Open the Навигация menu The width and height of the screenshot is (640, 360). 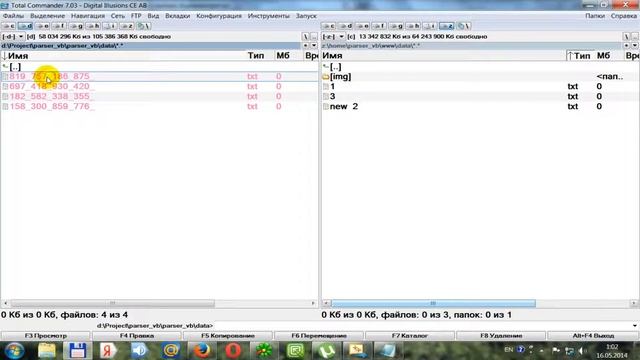click(x=88, y=16)
